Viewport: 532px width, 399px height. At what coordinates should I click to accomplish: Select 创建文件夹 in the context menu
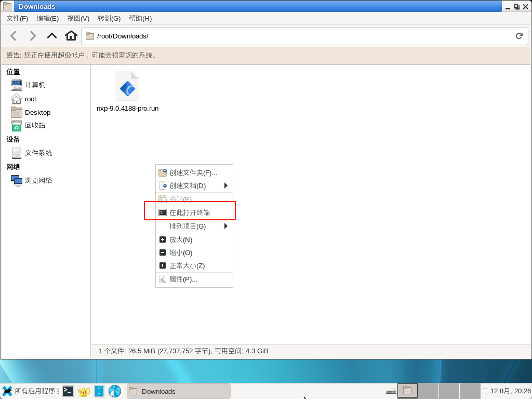click(x=193, y=172)
